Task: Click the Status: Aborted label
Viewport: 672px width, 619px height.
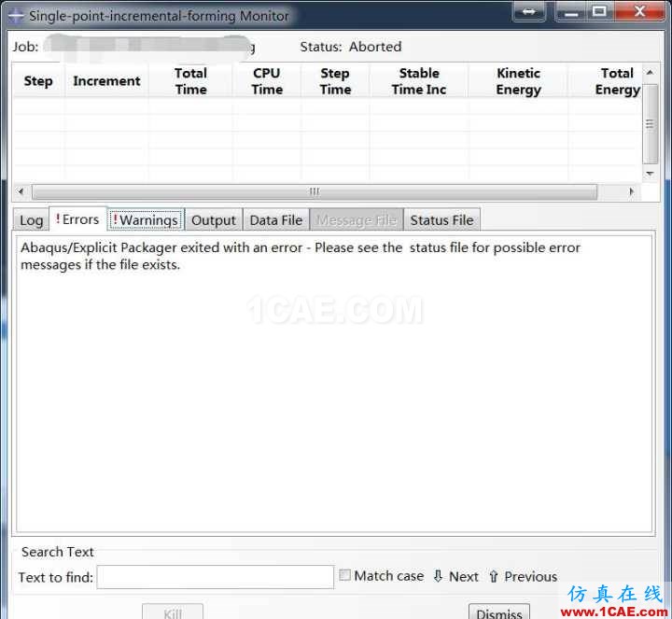Action: pos(351,47)
